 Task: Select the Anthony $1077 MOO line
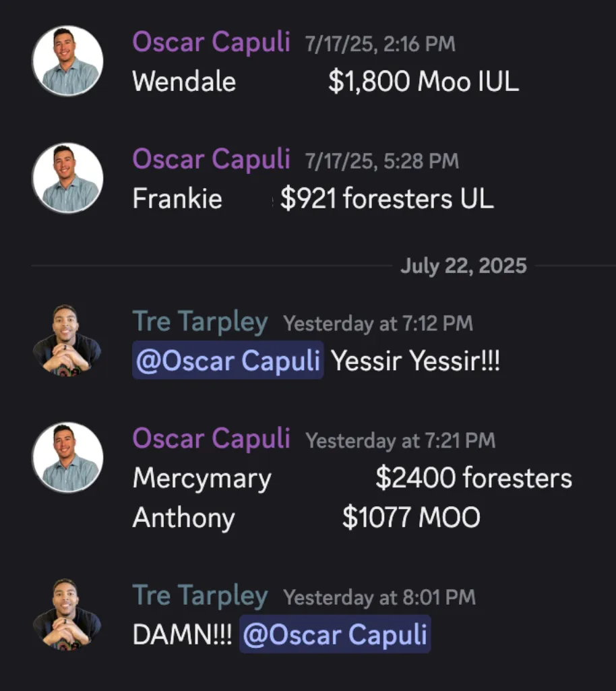(x=306, y=517)
